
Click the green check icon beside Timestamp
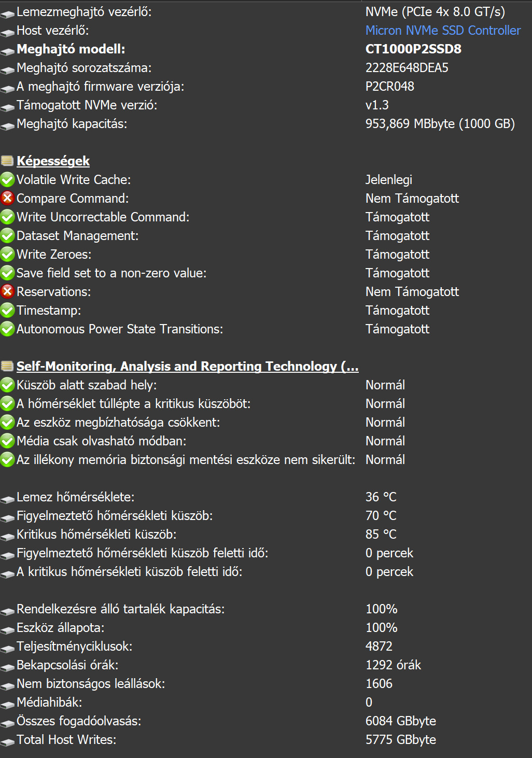pyautogui.click(x=7, y=311)
